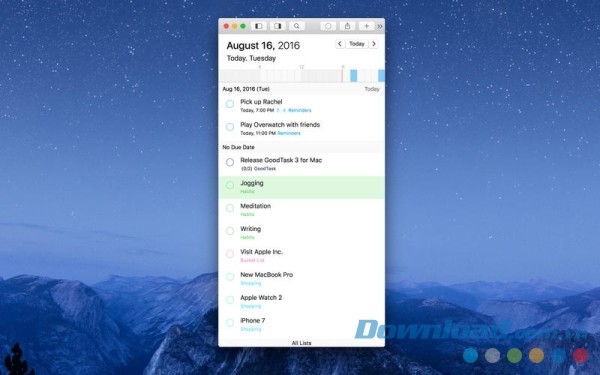Check off Play Overwatch with friends
The height and width of the screenshot is (375, 600).
[x=230, y=127]
